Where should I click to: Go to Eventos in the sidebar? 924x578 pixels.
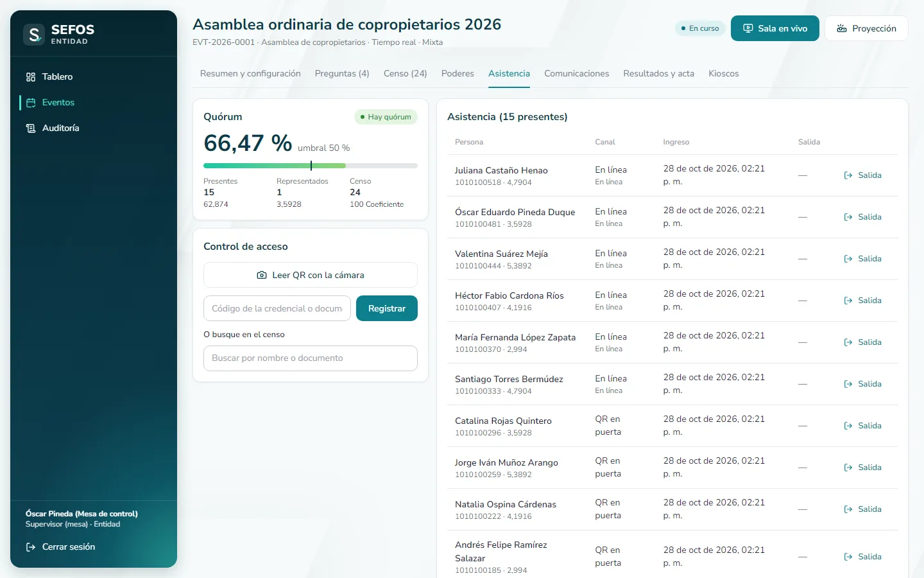click(94, 103)
